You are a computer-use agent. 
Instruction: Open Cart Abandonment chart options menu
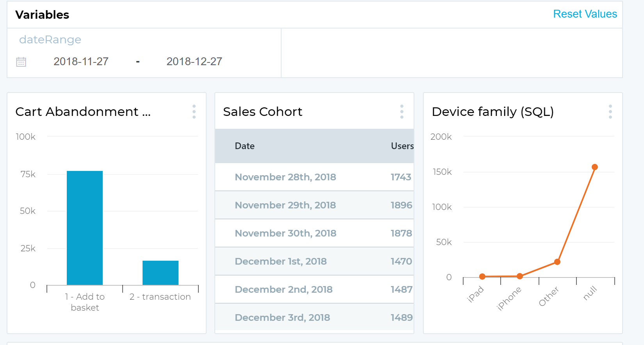[x=194, y=112]
